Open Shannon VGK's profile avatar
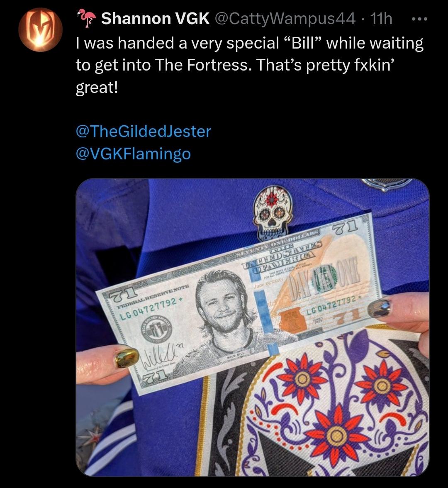 (x=40, y=29)
